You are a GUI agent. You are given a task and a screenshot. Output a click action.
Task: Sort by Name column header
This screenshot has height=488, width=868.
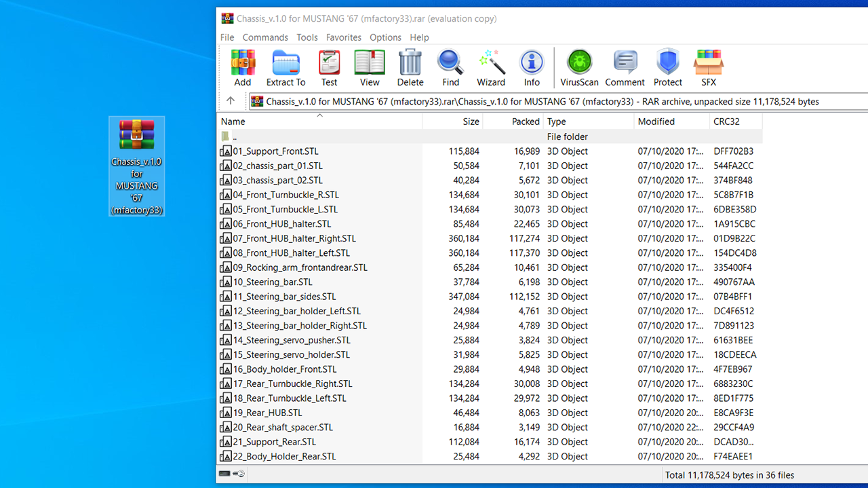click(319, 121)
